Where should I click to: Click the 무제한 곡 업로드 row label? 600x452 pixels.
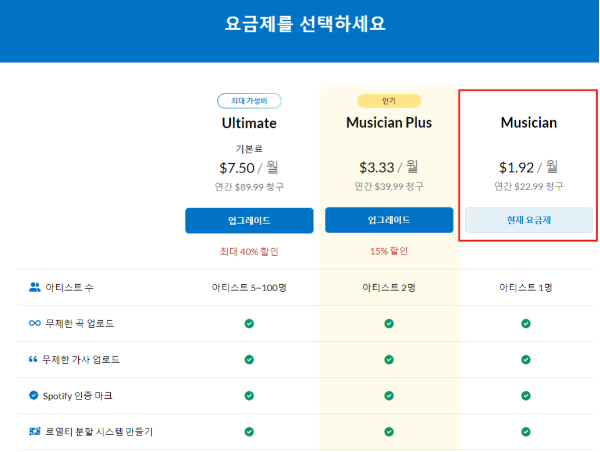pos(80,323)
